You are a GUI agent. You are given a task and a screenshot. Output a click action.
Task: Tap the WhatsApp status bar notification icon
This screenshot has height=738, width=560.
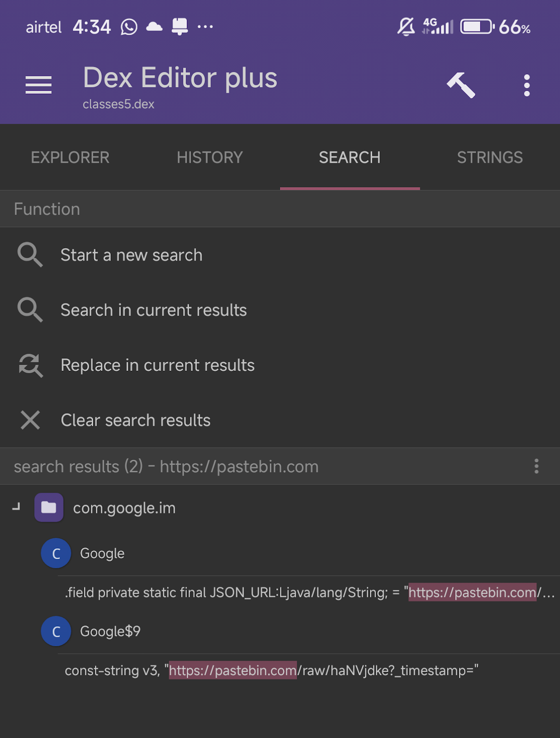pyautogui.click(x=129, y=27)
